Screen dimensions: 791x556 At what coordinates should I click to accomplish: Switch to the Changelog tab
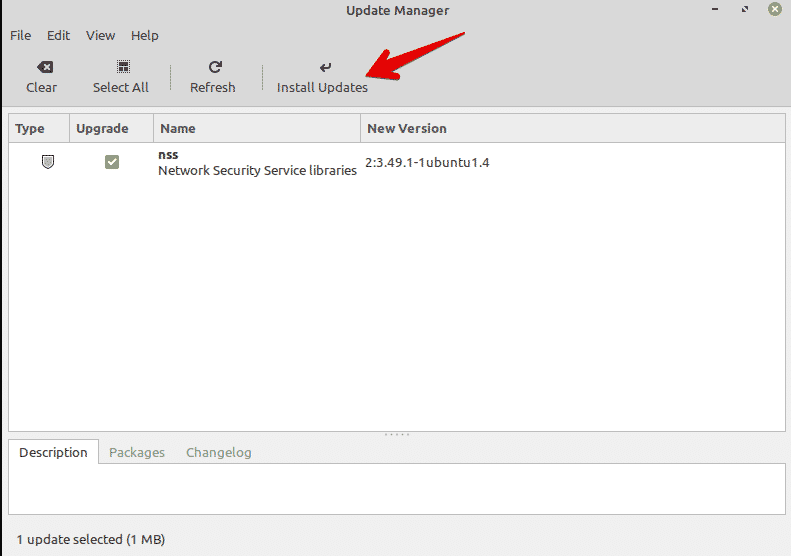coord(218,452)
